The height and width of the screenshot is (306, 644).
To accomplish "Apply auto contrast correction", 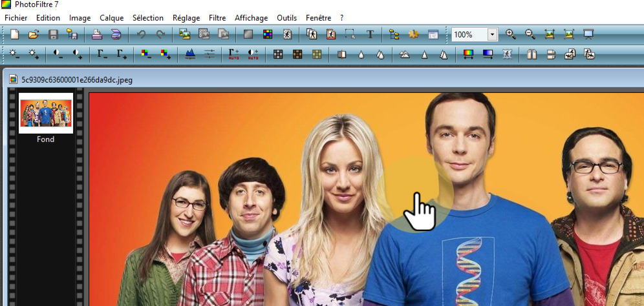I will coord(253,54).
